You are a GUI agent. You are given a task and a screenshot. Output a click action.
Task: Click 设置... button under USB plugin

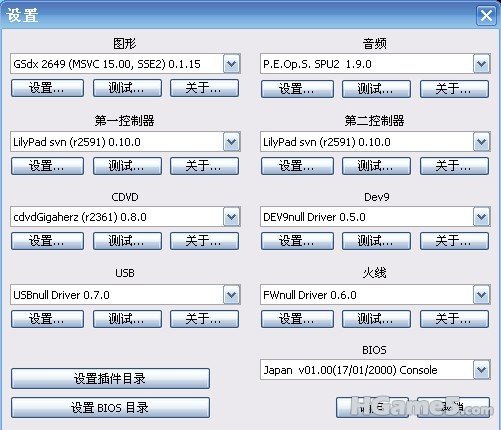pyautogui.click(x=47, y=319)
